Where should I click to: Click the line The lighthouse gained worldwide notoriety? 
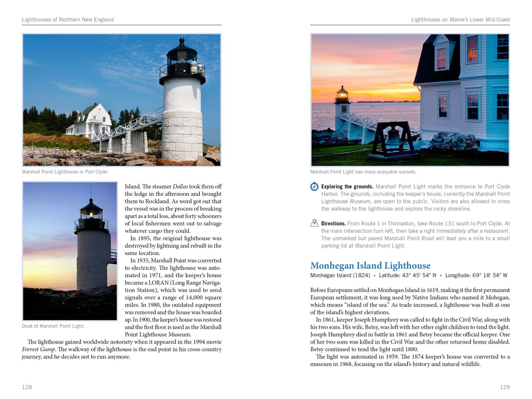[124, 342]
